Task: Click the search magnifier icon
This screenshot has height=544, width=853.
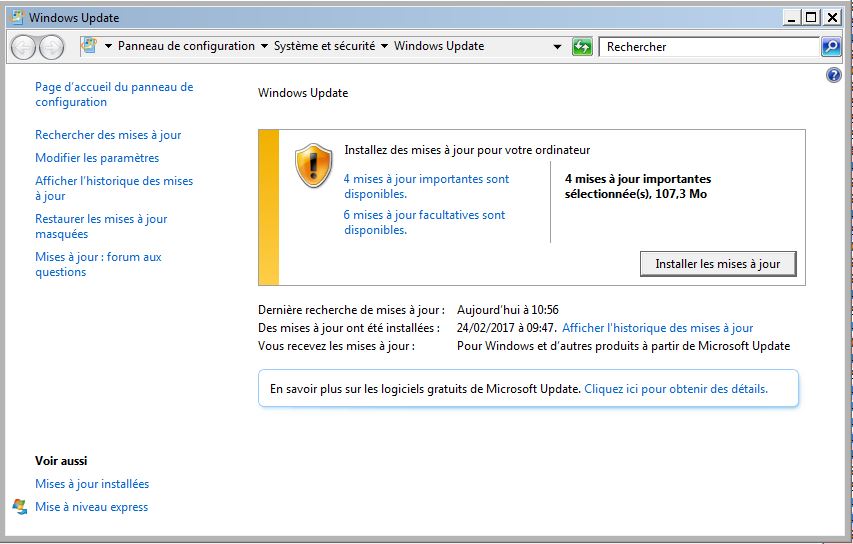Action: coord(831,47)
